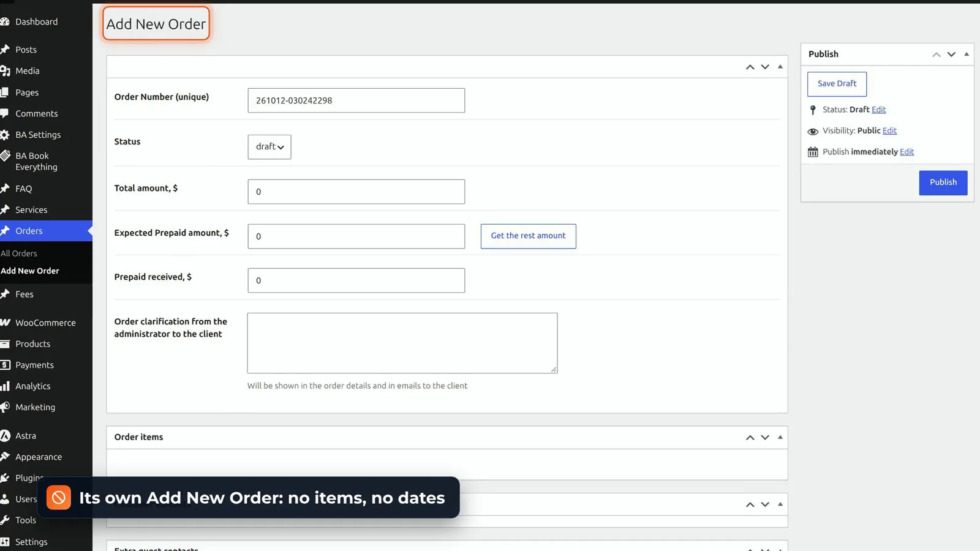Viewport: 980px width, 551px height.
Task: Click the BA Book Everything icon
Action: click(5, 156)
